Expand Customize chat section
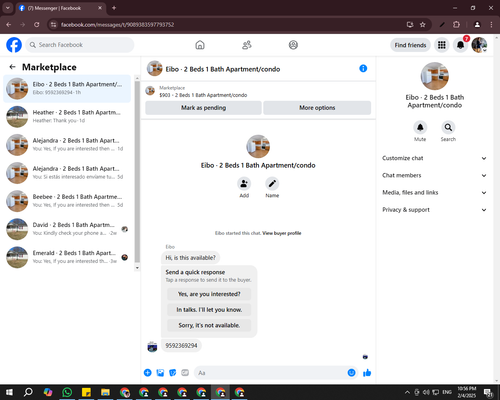 point(434,158)
